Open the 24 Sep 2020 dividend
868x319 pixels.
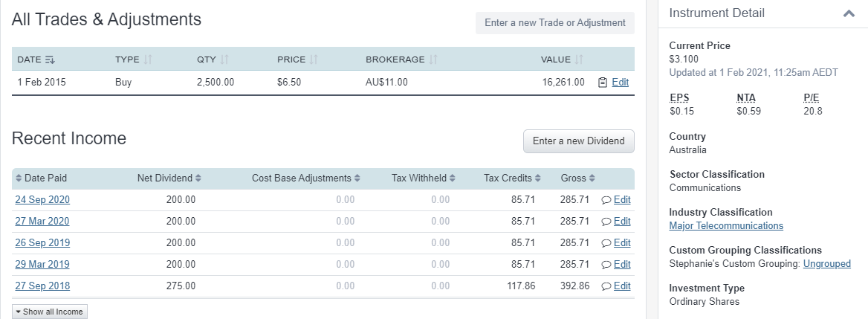click(42, 200)
